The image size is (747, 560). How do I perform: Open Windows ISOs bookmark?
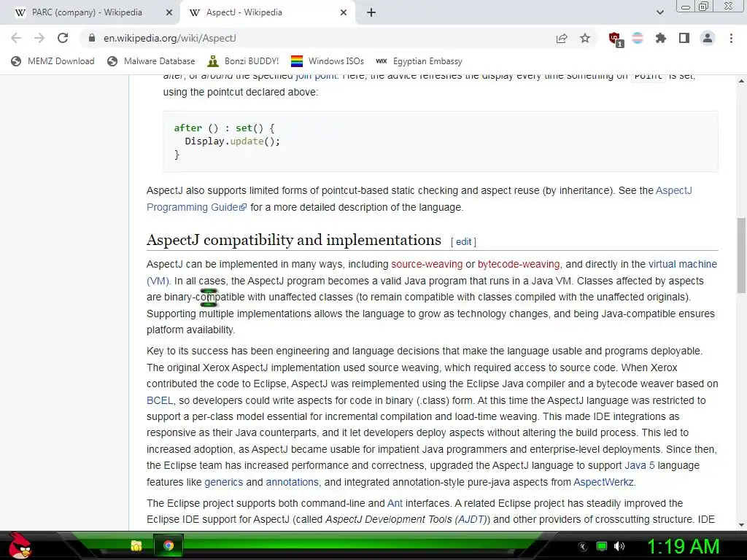(328, 61)
